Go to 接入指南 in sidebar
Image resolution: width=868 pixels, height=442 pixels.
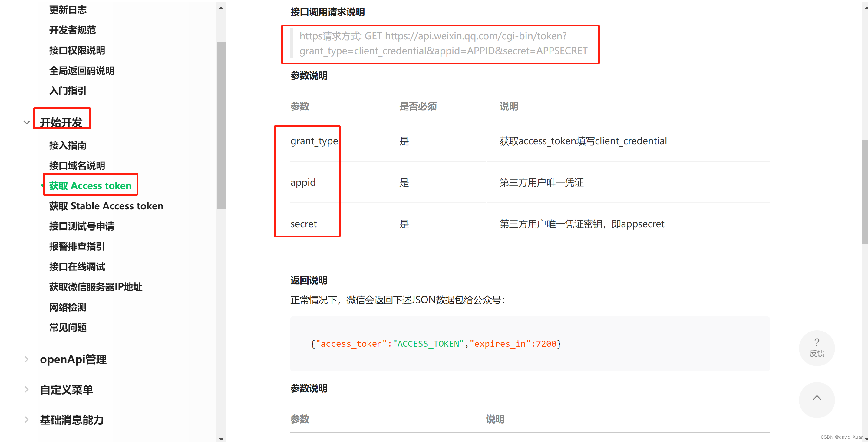pos(68,145)
